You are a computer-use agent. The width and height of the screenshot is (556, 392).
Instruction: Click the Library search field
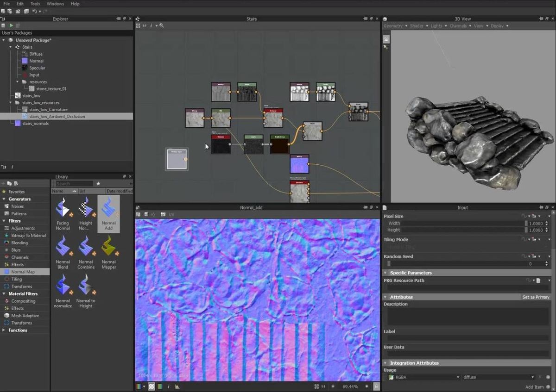click(74, 184)
